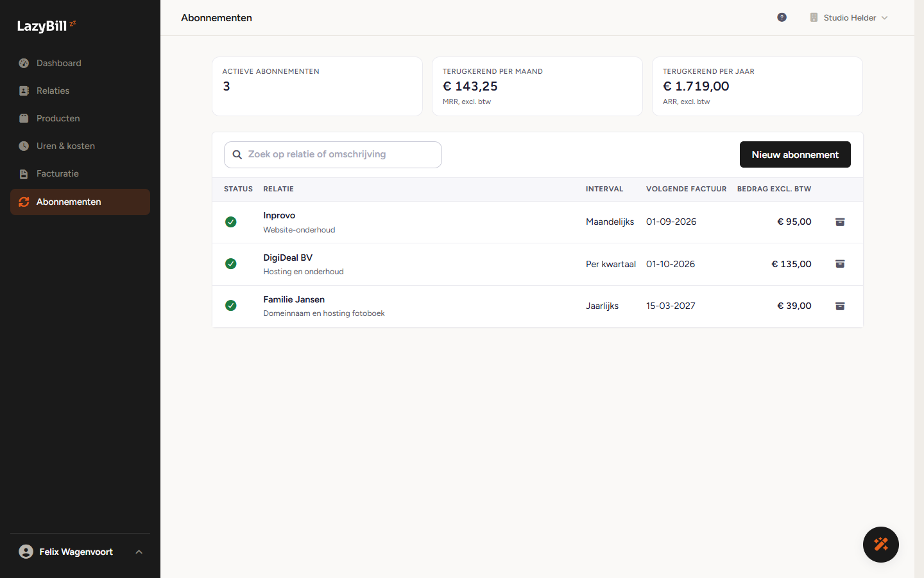The image size is (924, 578).
Task: Click the Bedrag excl. btw column header
Action: [774, 189]
